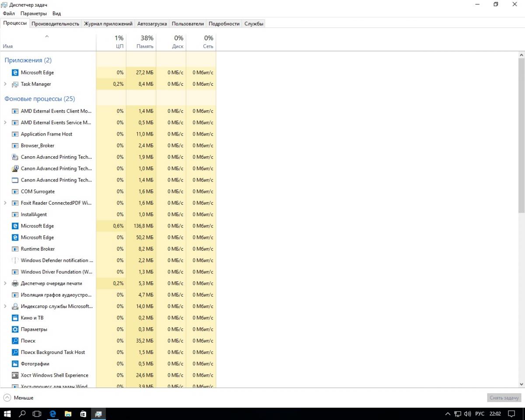Switch to the Производительность tab
The height and width of the screenshot is (420, 525).
click(55, 24)
